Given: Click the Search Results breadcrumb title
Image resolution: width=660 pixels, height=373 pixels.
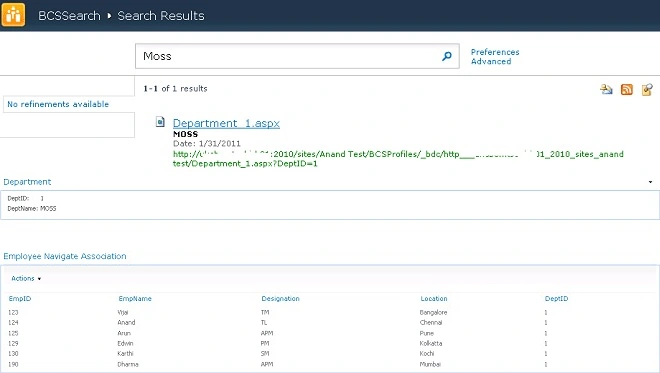Looking at the screenshot, I should [161, 16].
